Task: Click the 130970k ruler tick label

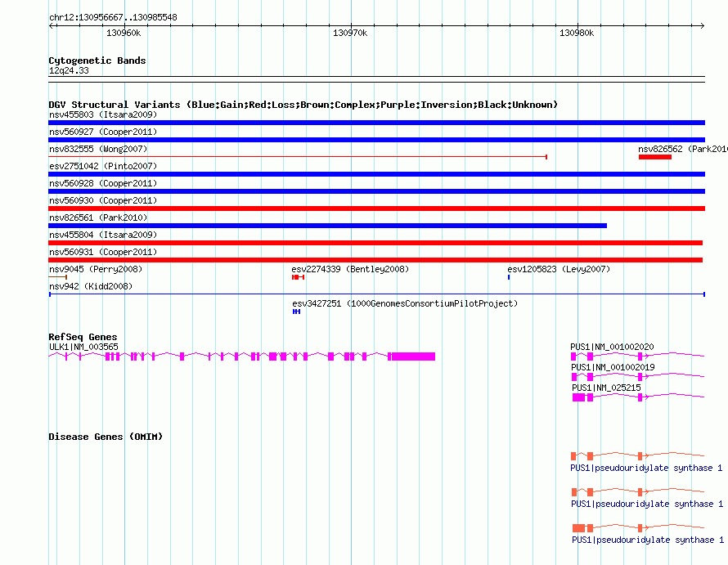Action: pos(350,33)
